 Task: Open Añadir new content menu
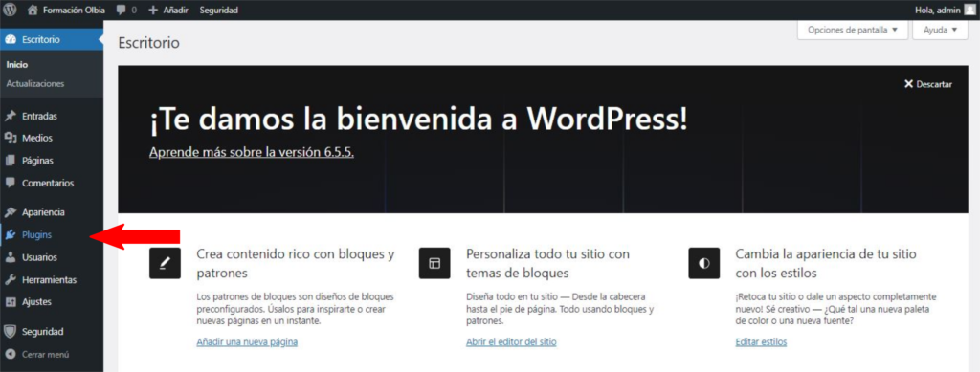coord(167,10)
